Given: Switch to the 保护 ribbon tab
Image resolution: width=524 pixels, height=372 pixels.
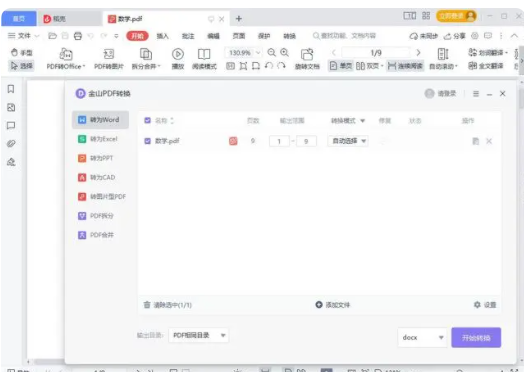Looking at the screenshot, I should [x=264, y=36].
